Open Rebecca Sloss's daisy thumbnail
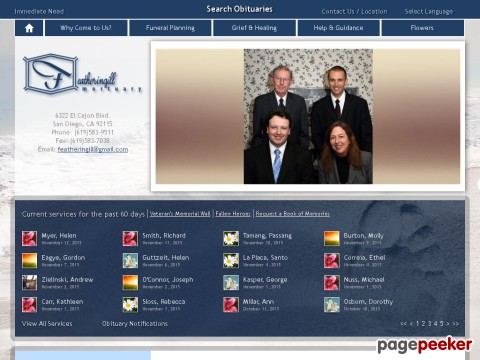 coord(130,305)
